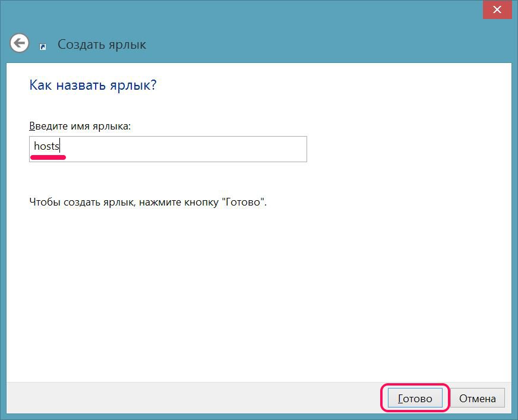Screen dimensions: 518x420
Task: Click the text caret after hosts
Action: click(x=60, y=146)
